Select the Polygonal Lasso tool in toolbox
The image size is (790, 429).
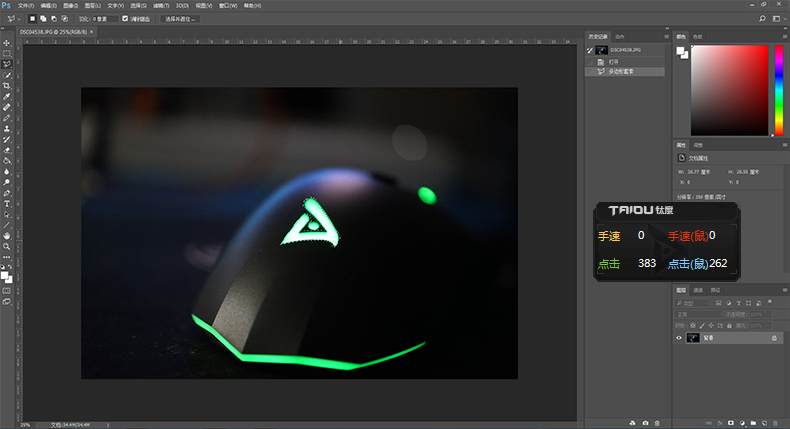(7, 65)
